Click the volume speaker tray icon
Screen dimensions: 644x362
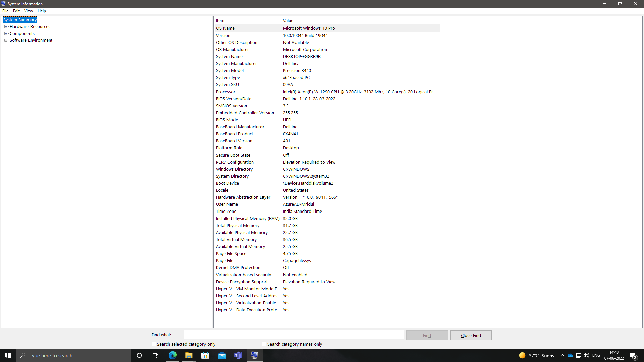click(x=586, y=355)
